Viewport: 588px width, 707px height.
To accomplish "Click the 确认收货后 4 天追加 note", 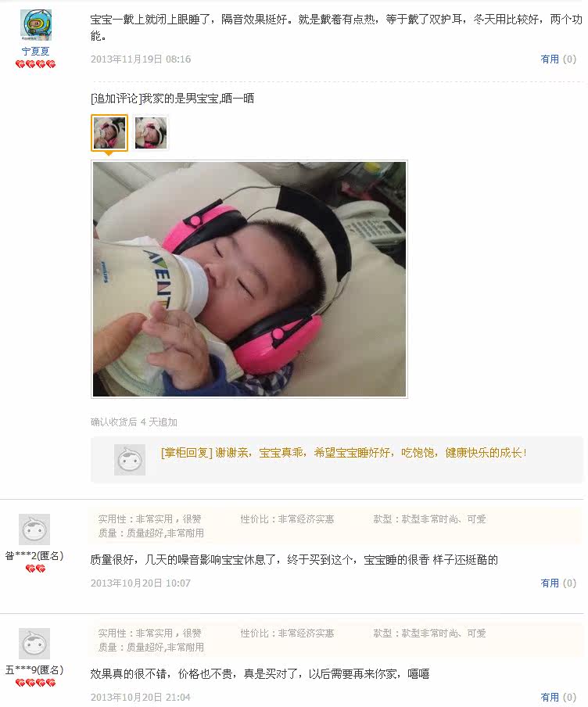I will (134, 422).
